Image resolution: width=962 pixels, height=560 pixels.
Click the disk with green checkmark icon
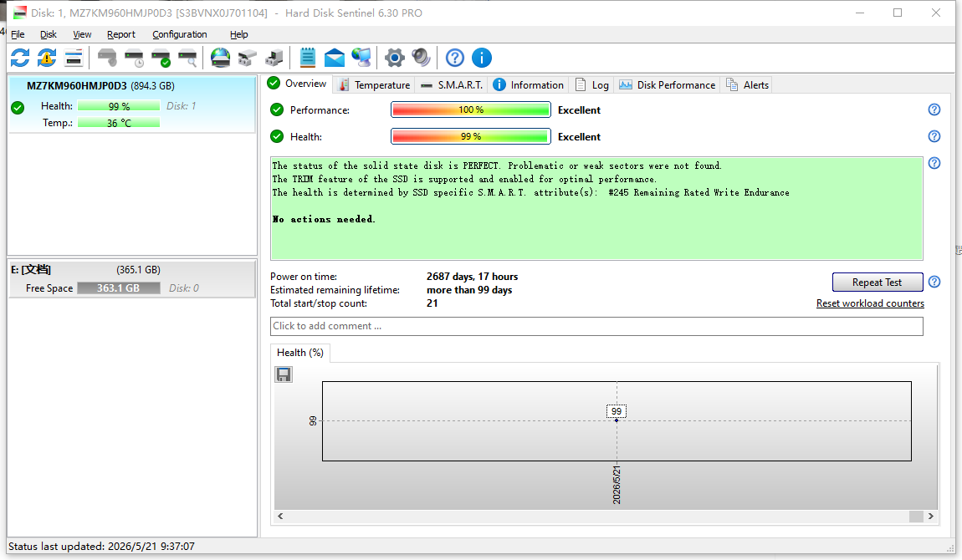point(161,58)
